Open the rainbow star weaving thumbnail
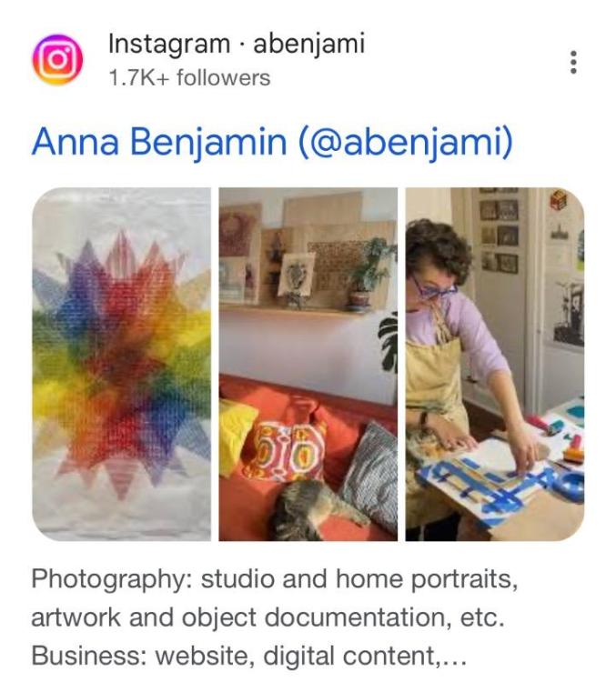 tap(121, 364)
